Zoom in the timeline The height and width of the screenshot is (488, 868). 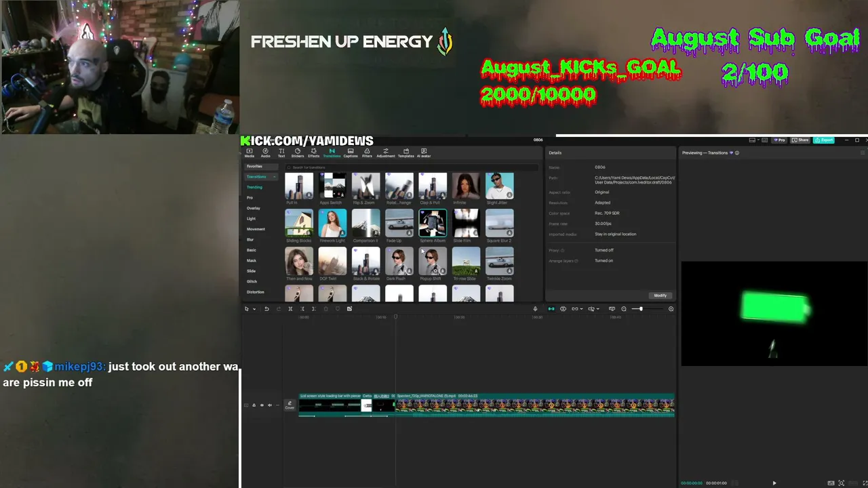pos(671,309)
